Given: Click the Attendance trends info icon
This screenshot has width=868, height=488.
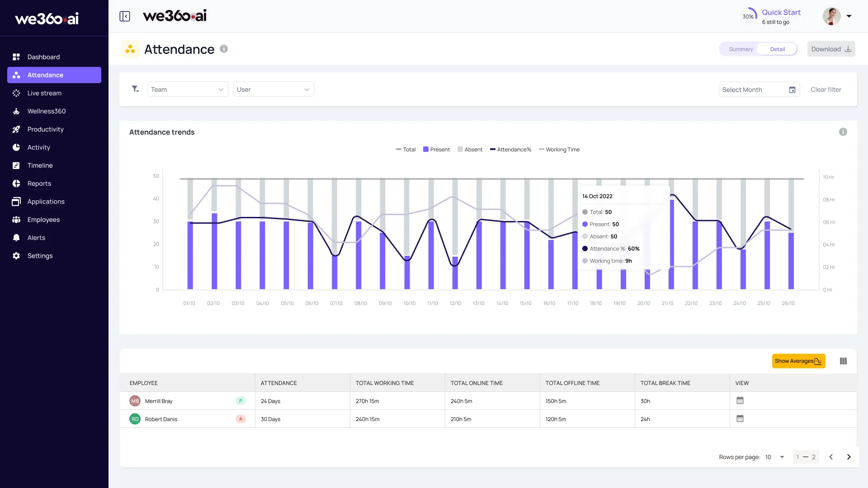Looking at the screenshot, I should point(843,132).
